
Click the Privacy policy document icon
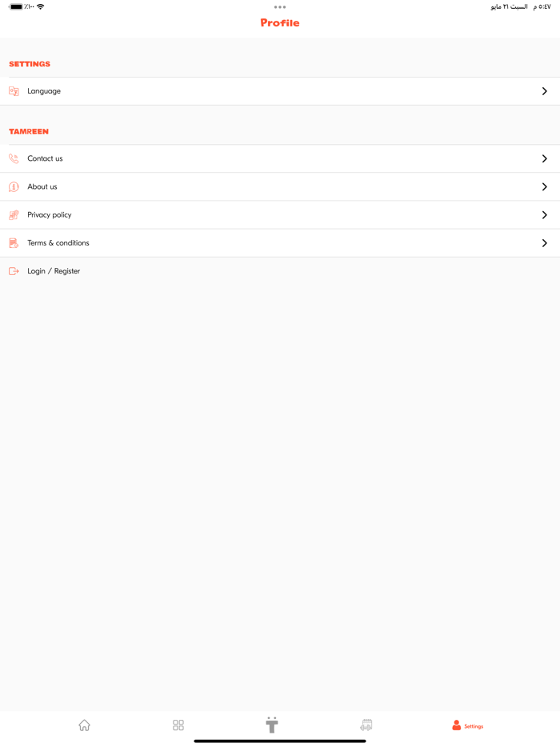[13, 214]
